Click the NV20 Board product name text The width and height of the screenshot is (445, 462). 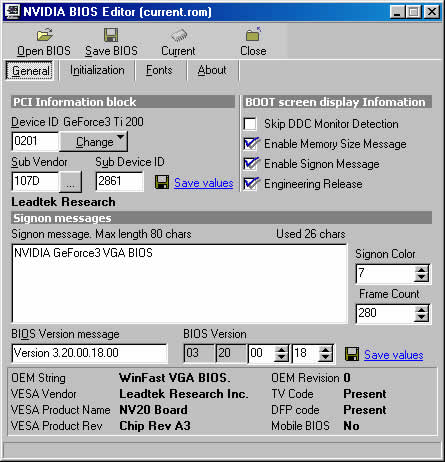(x=153, y=410)
